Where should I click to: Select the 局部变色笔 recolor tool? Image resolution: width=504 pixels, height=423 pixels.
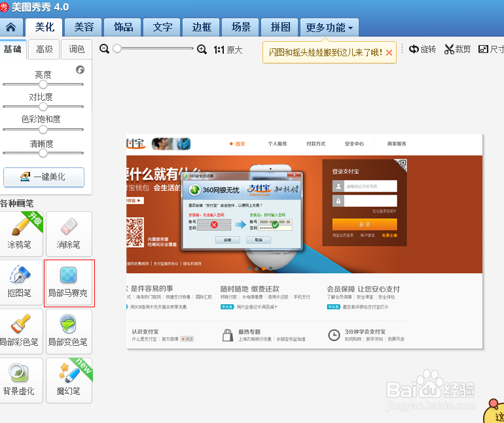(x=69, y=331)
